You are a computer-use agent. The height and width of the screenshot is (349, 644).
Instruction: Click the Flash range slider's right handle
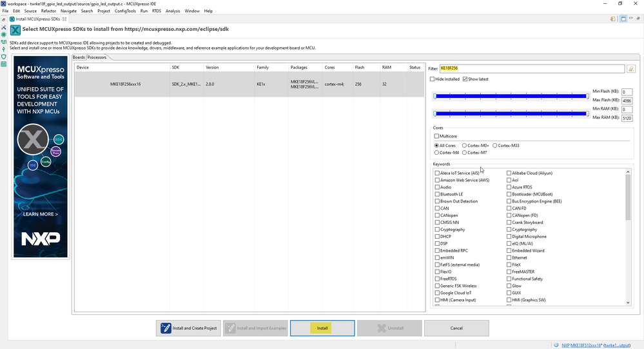[587, 96]
